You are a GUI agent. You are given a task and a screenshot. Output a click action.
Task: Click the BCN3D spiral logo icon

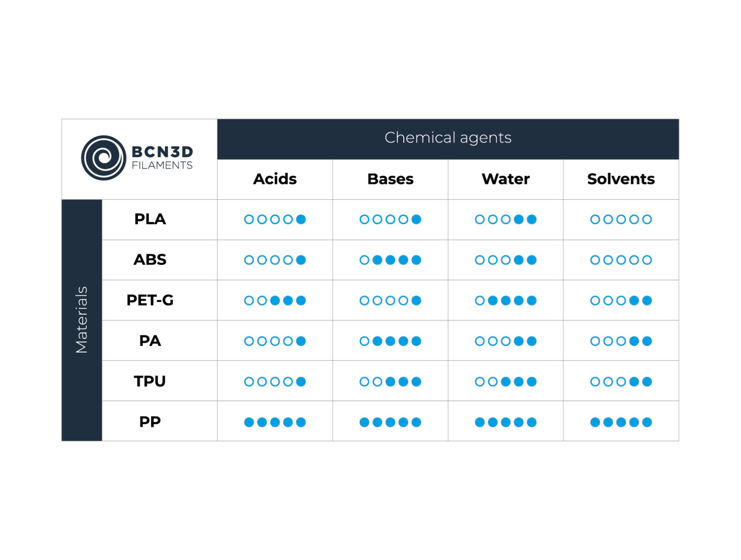tap(103, 158)
